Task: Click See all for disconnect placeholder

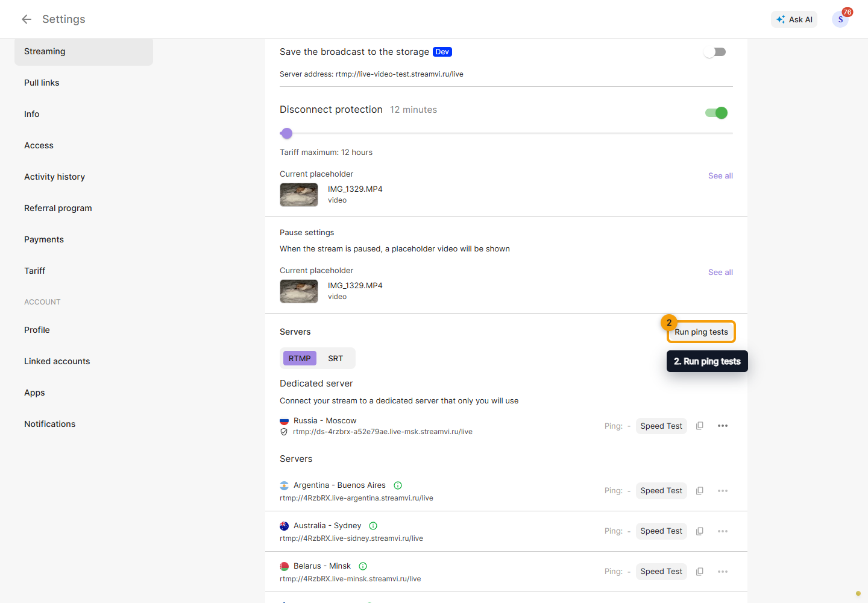Action: (x=720, y=175)
